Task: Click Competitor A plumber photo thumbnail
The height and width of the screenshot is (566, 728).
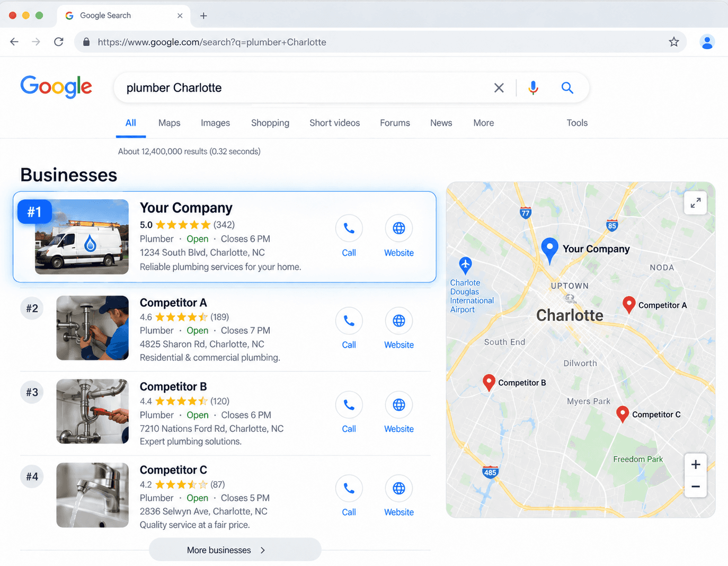Action: click(x=92, y=328)
